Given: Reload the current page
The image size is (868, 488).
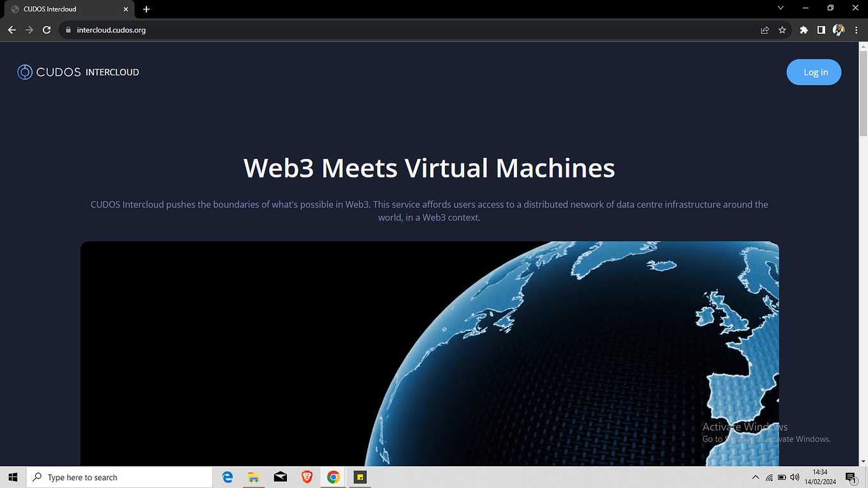Looking at the screenshot, I should [46, 29].
